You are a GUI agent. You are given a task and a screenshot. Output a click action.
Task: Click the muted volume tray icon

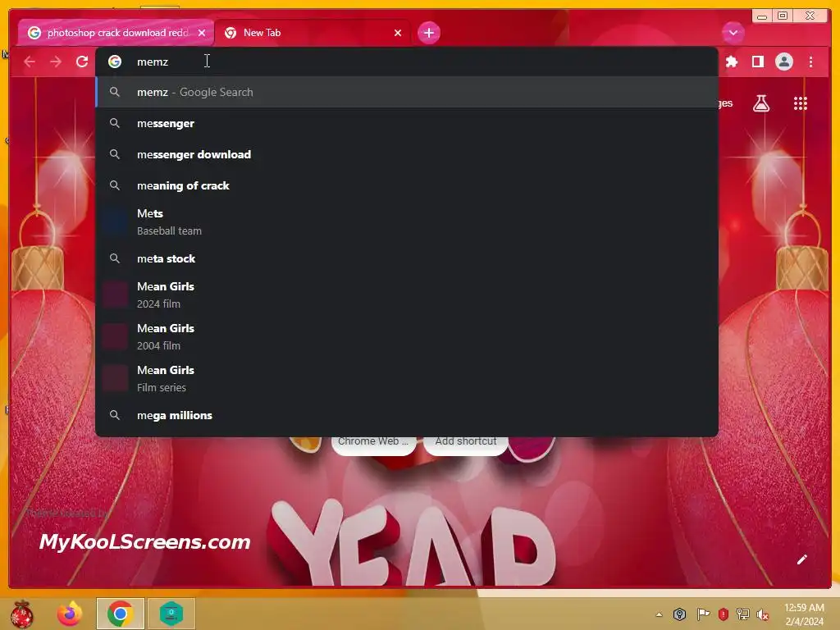coord(762,614)
